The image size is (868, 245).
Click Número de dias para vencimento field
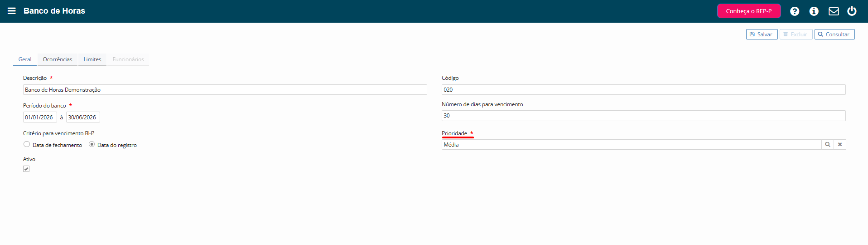(x=643, y=116)
